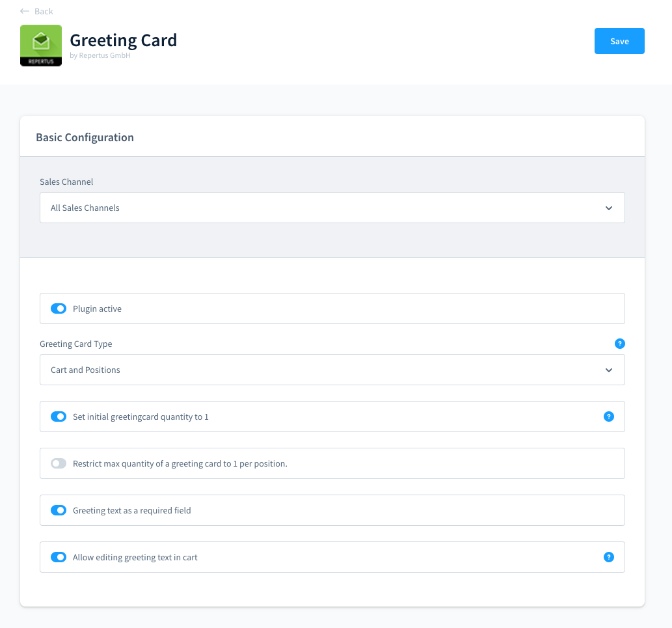The height and width of the screenshot is (628, 672).
Task: Click 'Restrict max quantity of a greeting card' text
Action: [x=180, y=463]
